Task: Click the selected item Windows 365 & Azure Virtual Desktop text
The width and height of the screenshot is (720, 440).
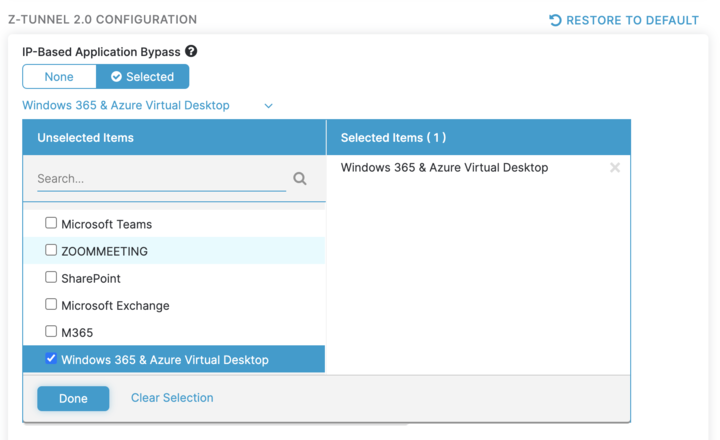Action: pyautogui.click(x=444, y=168)
